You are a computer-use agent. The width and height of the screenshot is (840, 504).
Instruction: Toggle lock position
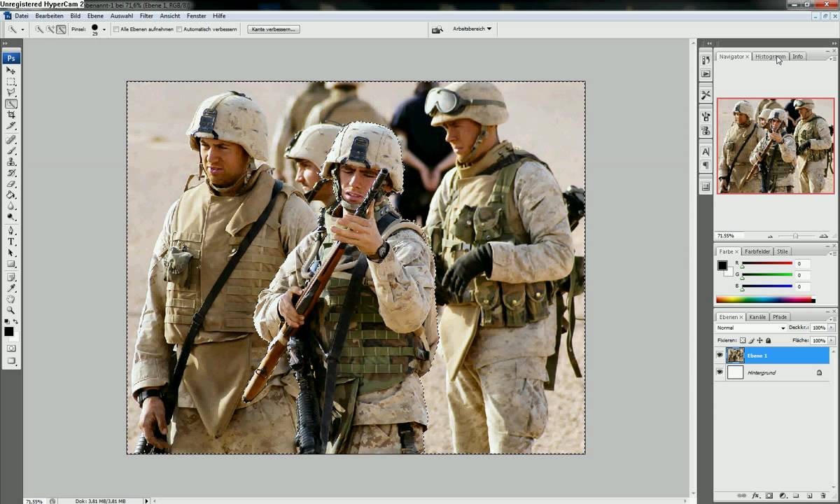[x=759, y=340]
